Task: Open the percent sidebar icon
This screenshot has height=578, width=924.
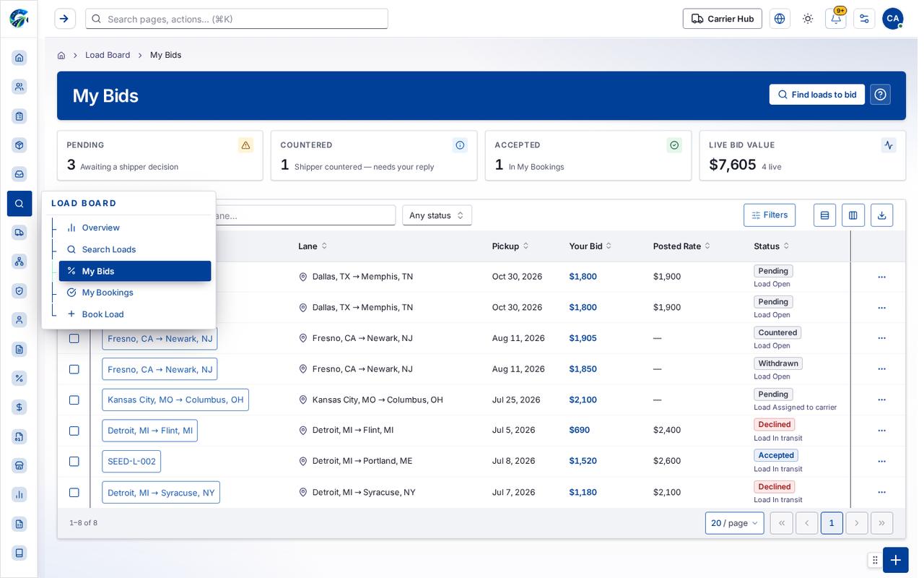Action: (x=19, y=378)
